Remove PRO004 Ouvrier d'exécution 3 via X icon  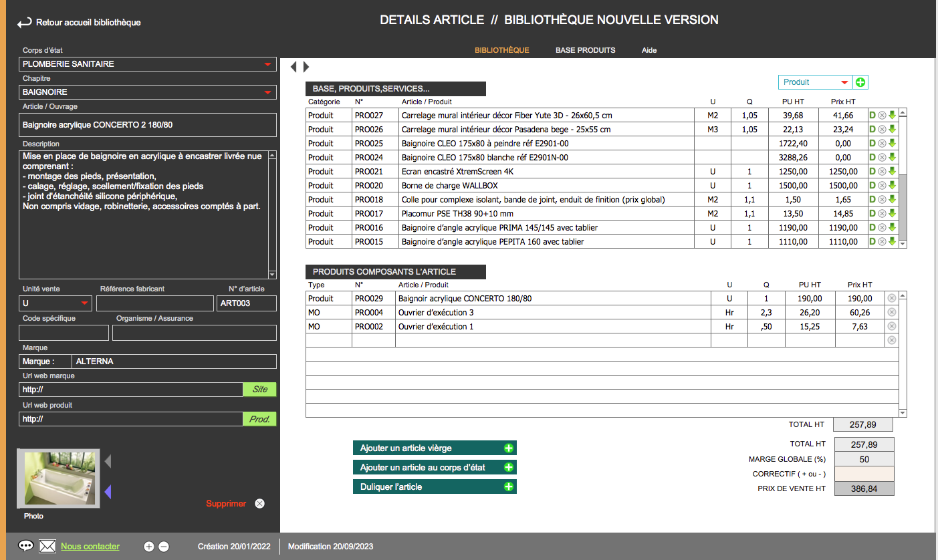[891, 312]
